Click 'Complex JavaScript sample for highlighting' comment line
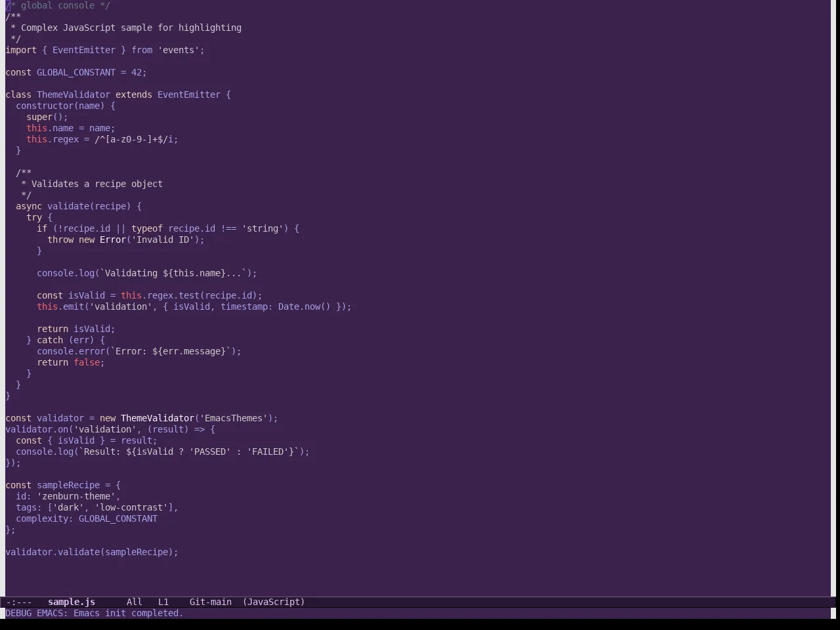The width and height of the screenshot is (840, 630). pyautogui.click(x=131, y=28)
